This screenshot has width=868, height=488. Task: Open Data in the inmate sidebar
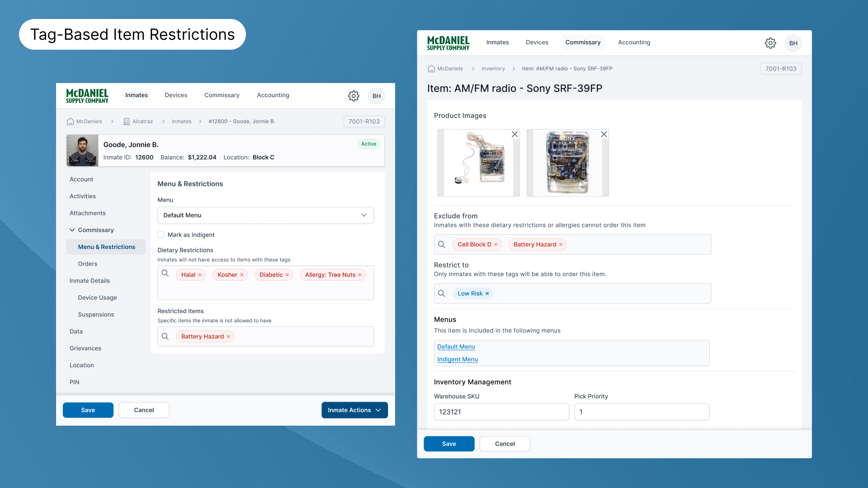point(76,332)
